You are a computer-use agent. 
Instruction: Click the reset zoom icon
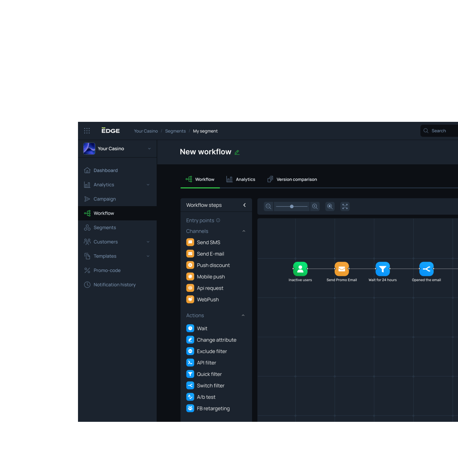click(330, 206)
